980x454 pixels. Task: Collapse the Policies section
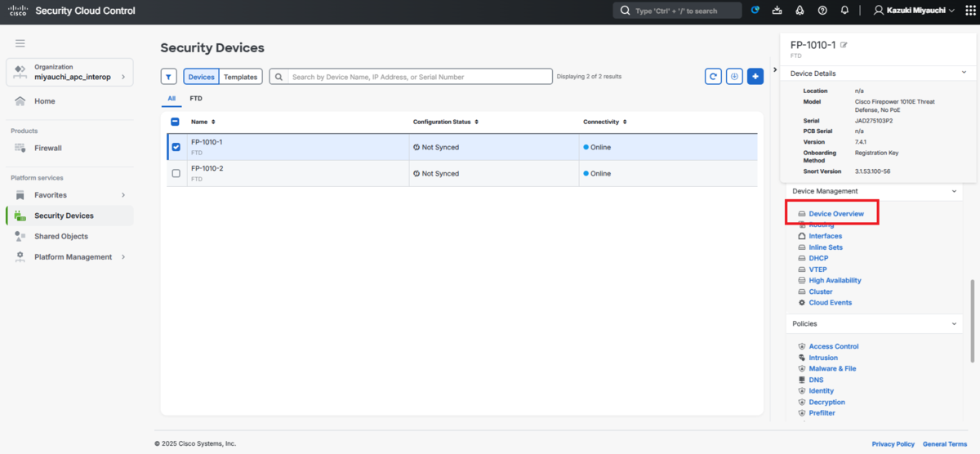coord(954,324)
